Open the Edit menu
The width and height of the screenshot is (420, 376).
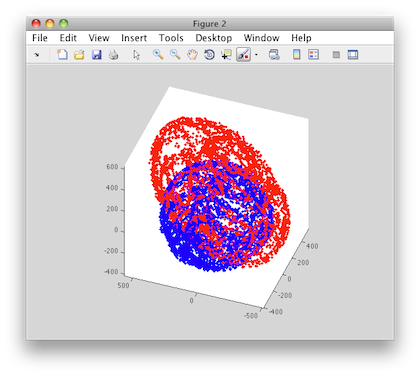click(68, 38)
